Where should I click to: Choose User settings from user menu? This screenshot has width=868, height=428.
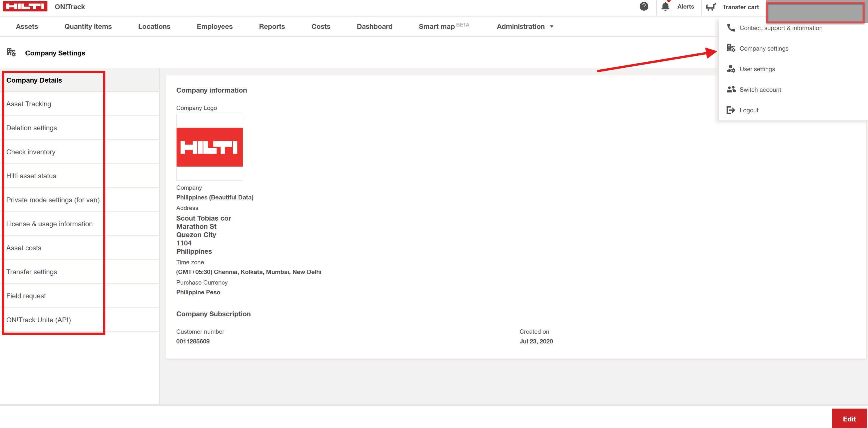pyautogui.click(x=757, y=69)
